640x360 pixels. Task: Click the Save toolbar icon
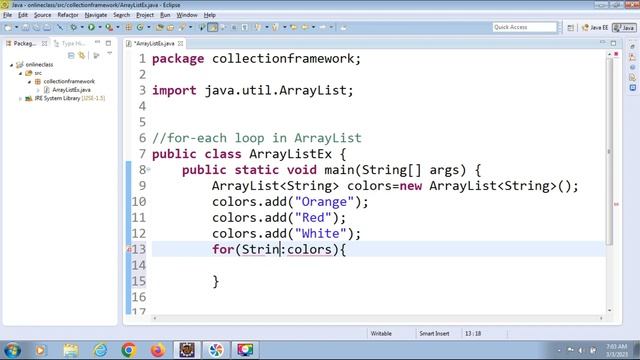pos(25,27)
